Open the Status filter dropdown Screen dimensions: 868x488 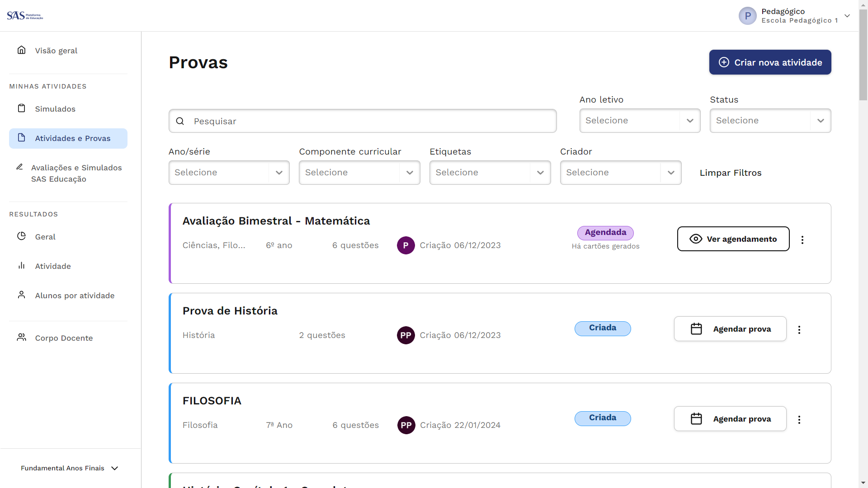pyautogui.click(x=770, y=121)
